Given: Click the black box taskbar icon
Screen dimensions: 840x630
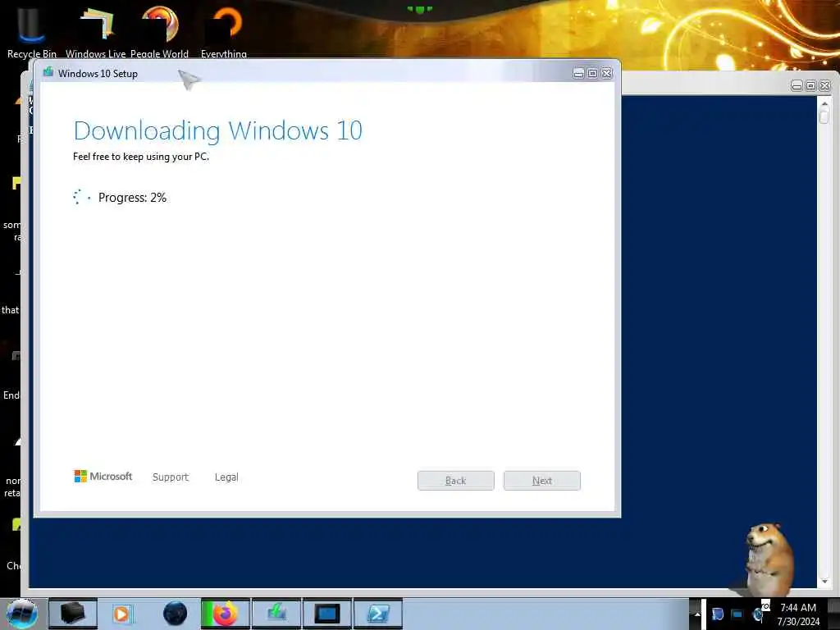Looking at the screenshot, I should coord(73,614).
